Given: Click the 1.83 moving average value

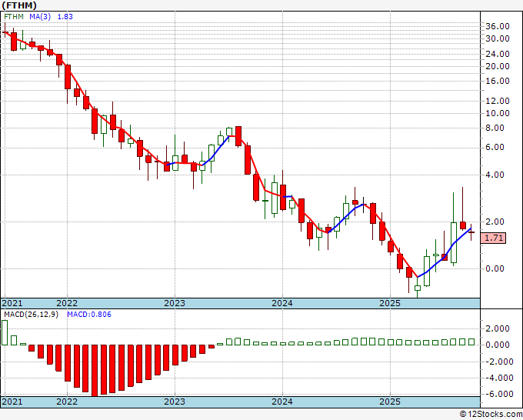Looking at the screenshot, I should (x=65, y=17).
